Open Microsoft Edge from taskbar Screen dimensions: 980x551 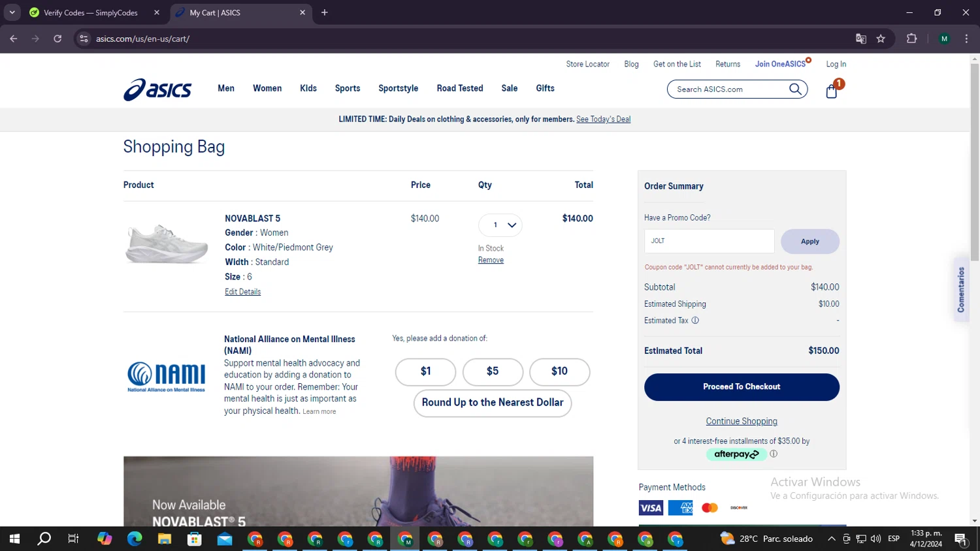pyautogui.click(x=135, y=539)
